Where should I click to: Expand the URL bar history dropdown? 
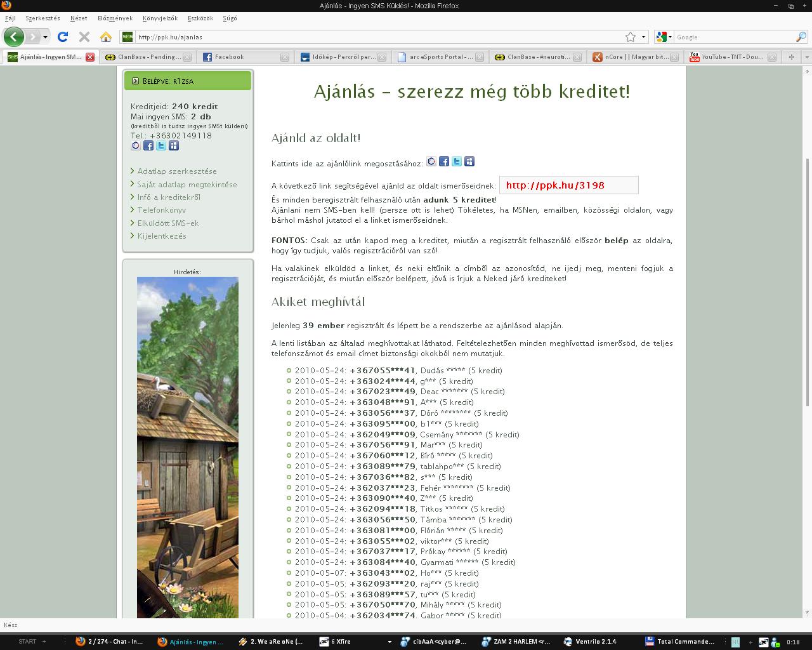(643, 37)
